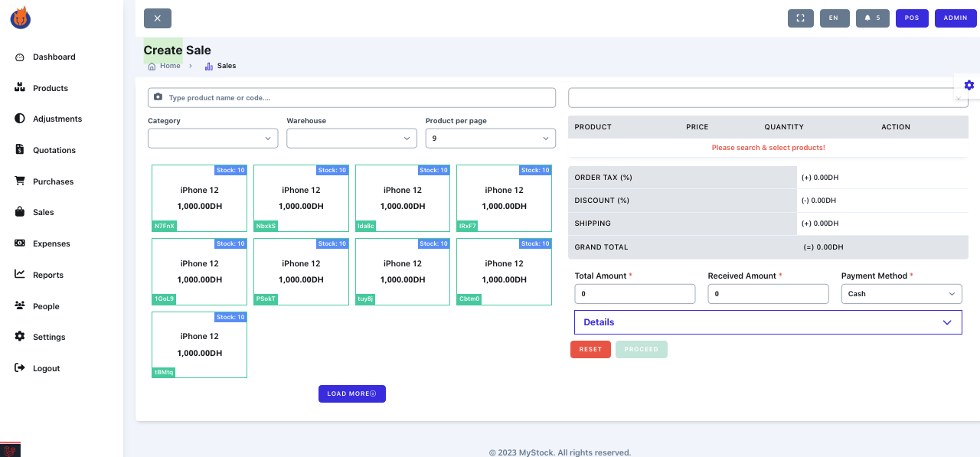Open Adjustments menu item
The height and width of the screenshot is (457, 980).
57,119
